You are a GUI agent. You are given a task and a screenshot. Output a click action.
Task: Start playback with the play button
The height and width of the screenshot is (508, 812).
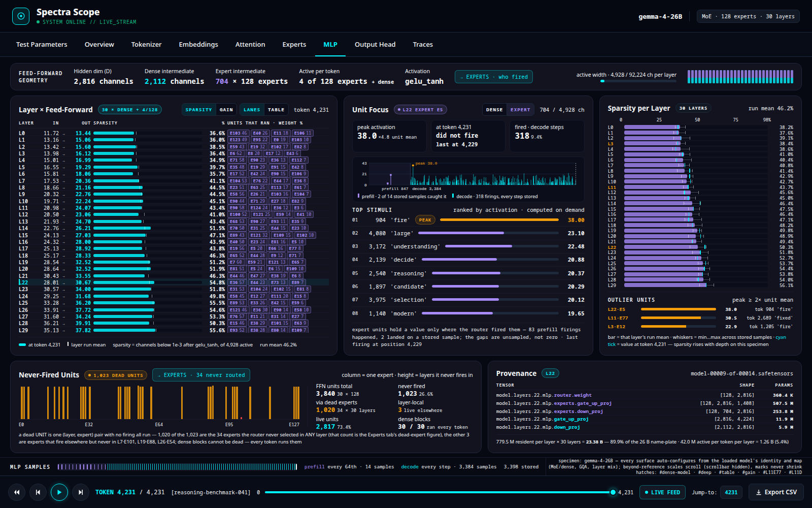(59, 492)
